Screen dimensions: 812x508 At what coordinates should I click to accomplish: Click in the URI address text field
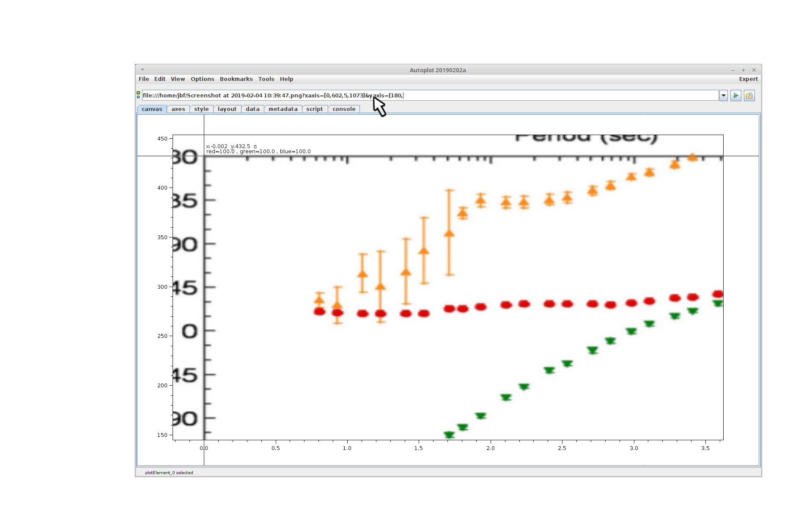pos(550,96)
